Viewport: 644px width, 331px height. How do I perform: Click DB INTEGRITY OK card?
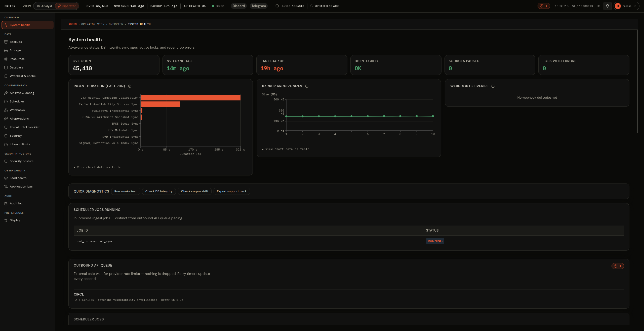(396, 65)
